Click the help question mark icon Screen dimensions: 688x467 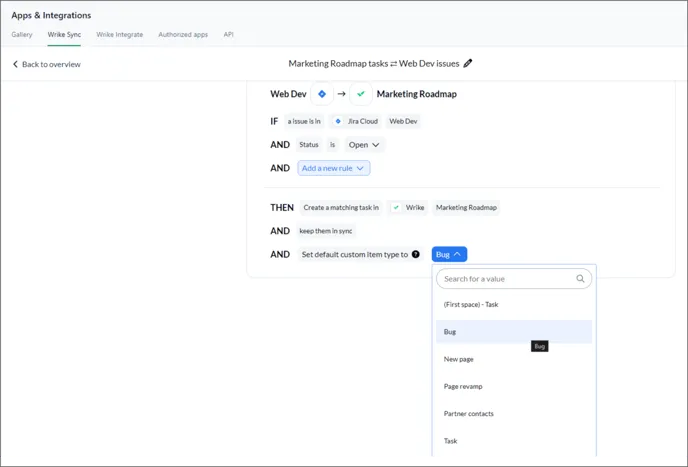click(x=416, y=254)
